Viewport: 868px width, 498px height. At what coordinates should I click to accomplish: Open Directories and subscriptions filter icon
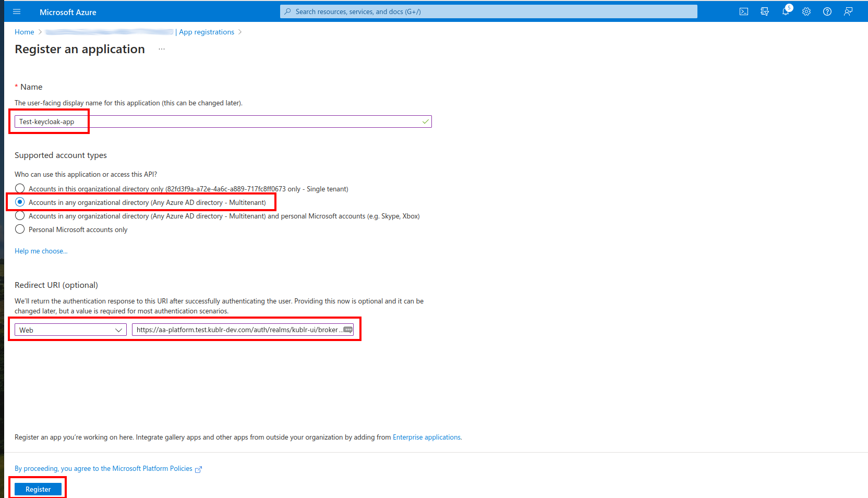coord(765,11)
